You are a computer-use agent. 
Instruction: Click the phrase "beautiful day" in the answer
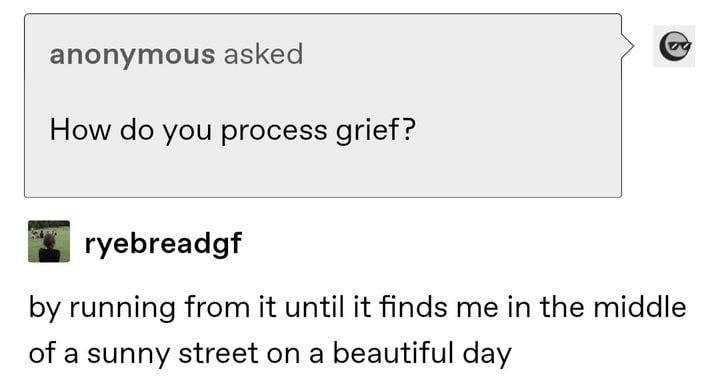(x=422, y=354)
